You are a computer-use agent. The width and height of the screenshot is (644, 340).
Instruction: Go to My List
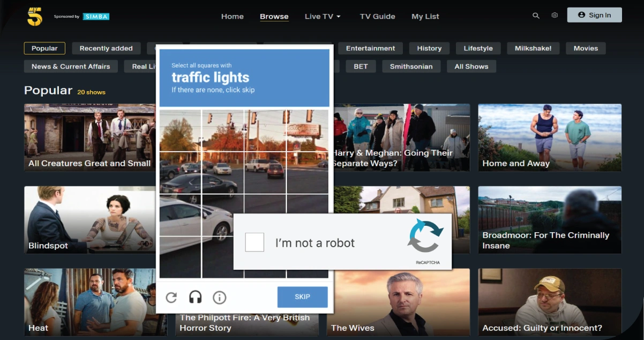point(425,16)
